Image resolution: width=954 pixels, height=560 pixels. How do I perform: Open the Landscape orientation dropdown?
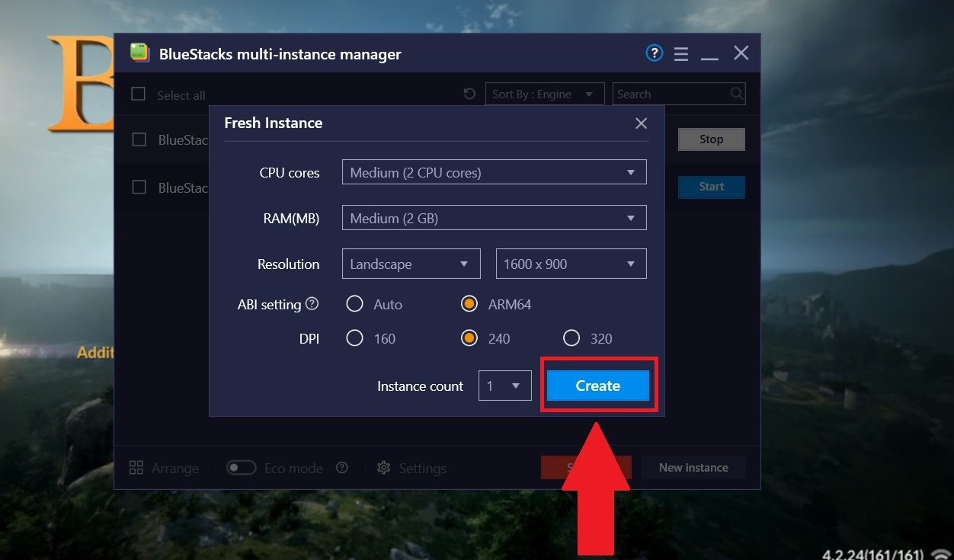tap(411, 264)
